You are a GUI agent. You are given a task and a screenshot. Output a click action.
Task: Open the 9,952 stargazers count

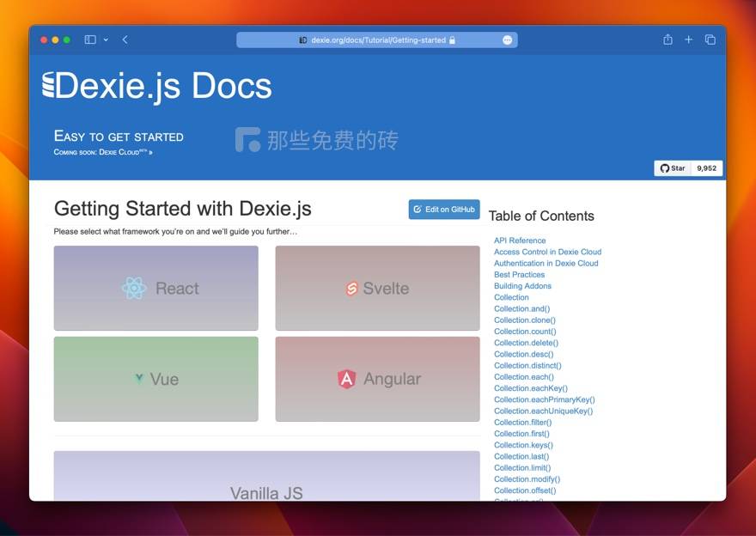click(706, 168)
